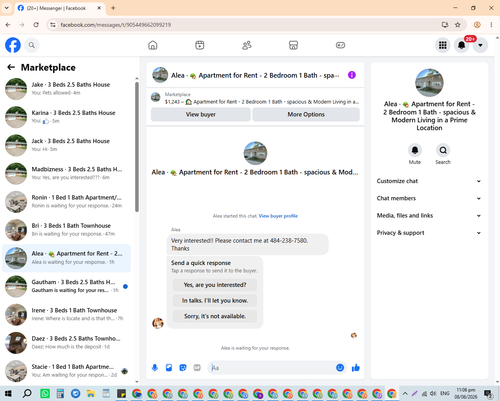The image size is (500, 401).
Task: Open the View buyer profile link
Action: click(x=278, y=216)
